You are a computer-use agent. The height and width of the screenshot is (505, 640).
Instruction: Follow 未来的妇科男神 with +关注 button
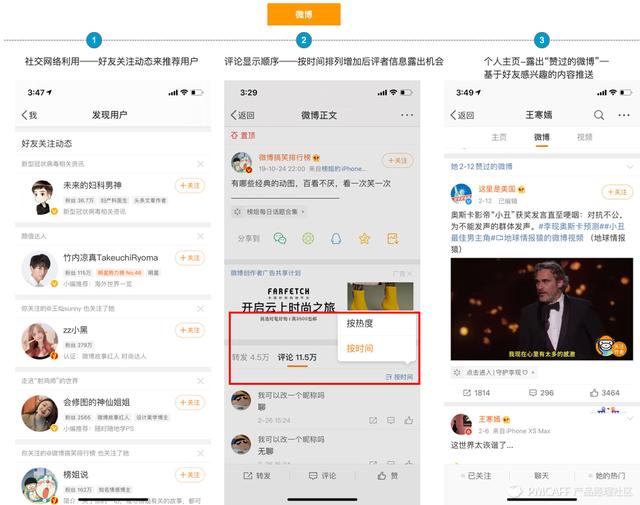(x=190, y=186)
